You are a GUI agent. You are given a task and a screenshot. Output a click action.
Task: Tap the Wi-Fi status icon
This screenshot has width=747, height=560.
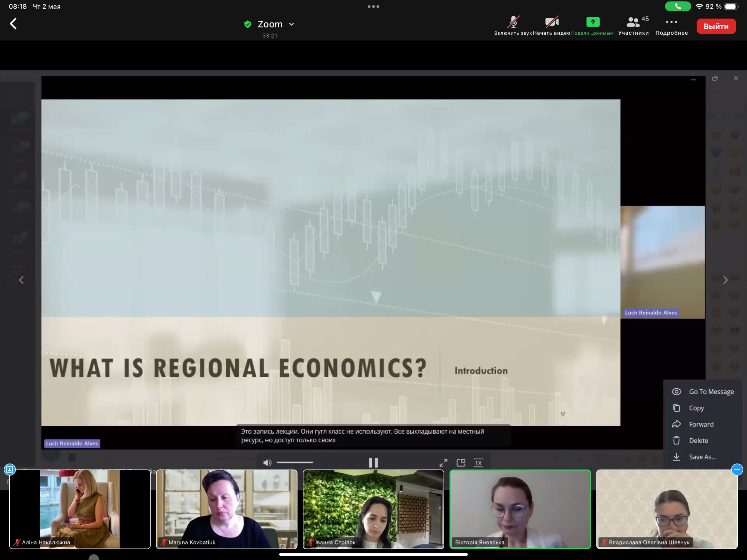click(x=699, y=6)
